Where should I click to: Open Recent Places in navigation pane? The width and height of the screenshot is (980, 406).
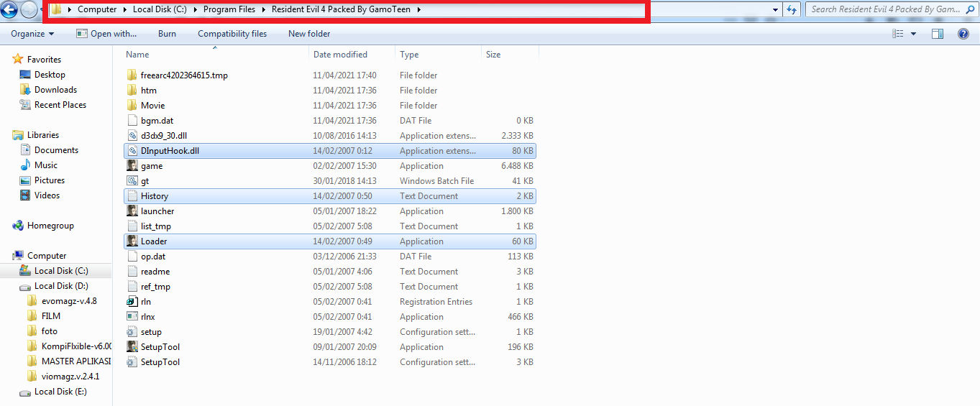pyautogui.click(x=60, y=105)
